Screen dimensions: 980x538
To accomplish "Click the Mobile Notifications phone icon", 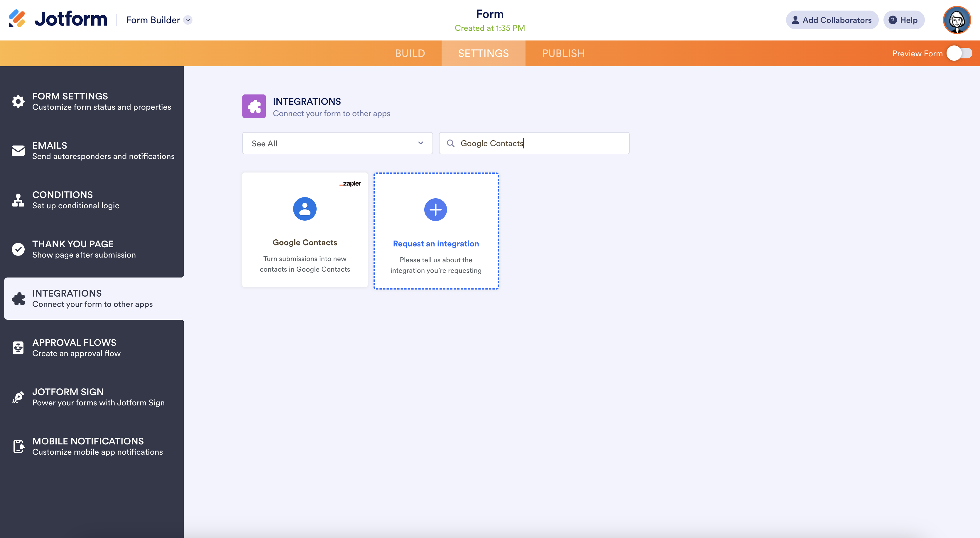I will point(18,446).
